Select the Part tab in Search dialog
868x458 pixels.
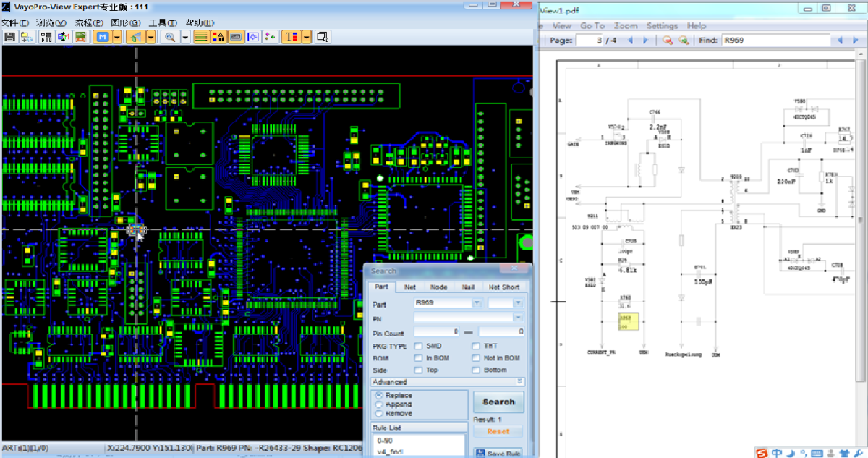382,287
